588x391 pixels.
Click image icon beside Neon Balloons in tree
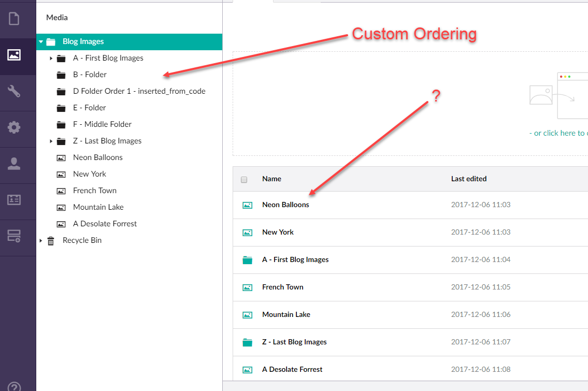[61, 158]
